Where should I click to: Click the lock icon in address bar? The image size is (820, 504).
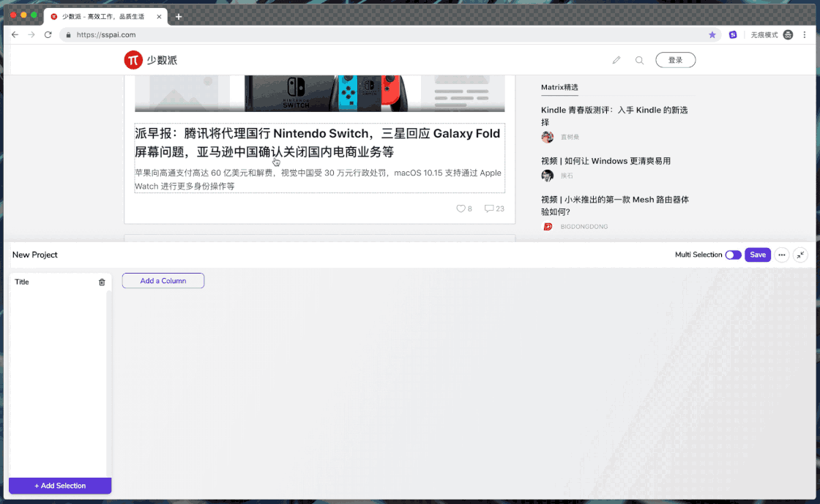click(69, 34)
